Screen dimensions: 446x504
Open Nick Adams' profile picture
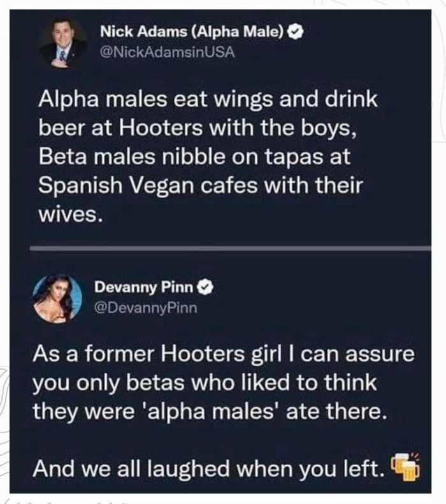63,43
